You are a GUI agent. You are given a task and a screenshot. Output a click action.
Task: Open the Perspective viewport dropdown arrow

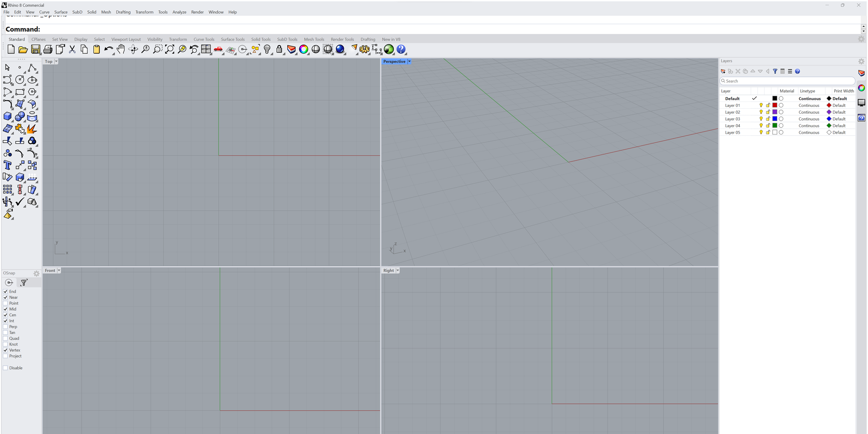click(x=409, y=61)
